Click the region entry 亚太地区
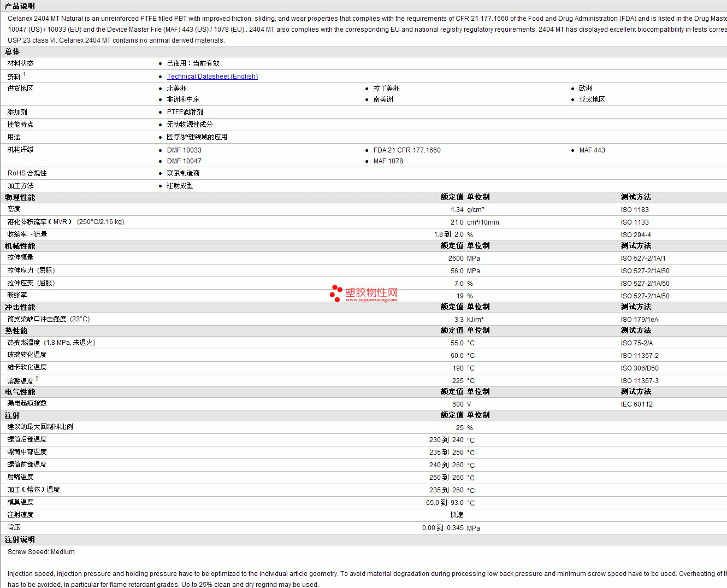727x588 pixels. tap(593, 99)
